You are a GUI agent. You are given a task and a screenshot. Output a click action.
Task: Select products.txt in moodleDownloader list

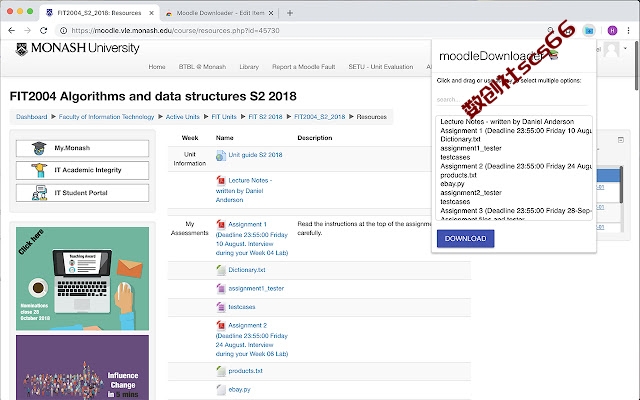(x=458, y=175)
